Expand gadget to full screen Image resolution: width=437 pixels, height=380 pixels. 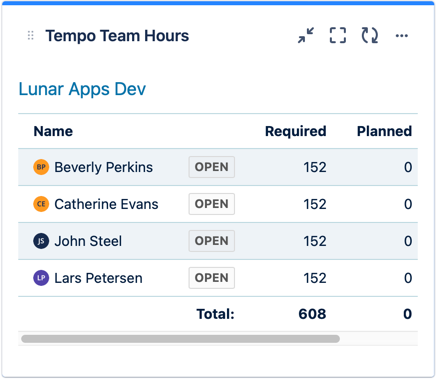(338, 35)
